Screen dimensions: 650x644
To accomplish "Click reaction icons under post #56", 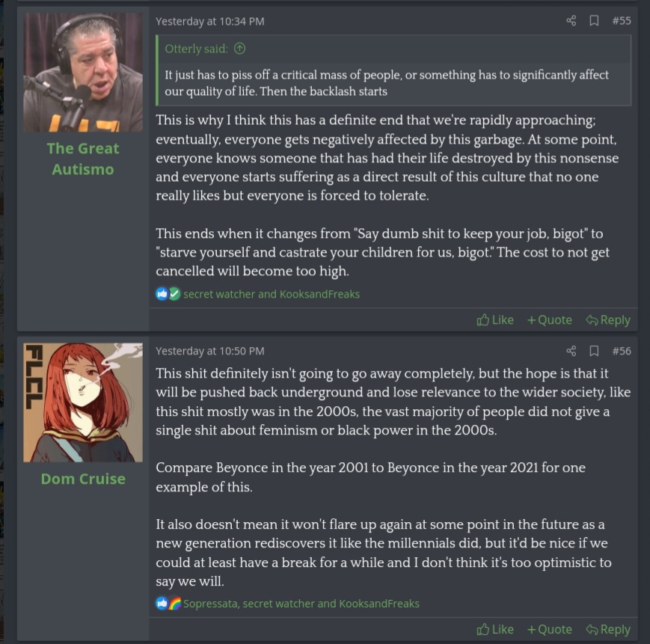I will [x=168, y=603].
